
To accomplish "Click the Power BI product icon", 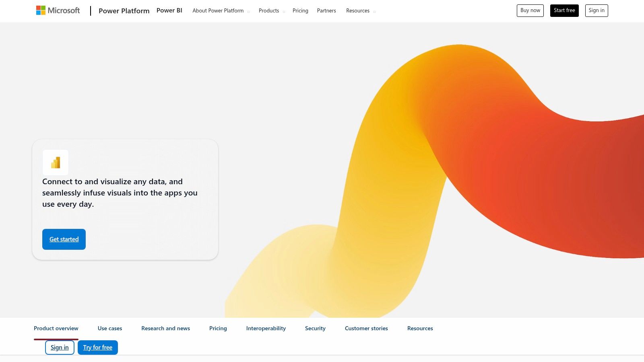I will pos(56,162).
